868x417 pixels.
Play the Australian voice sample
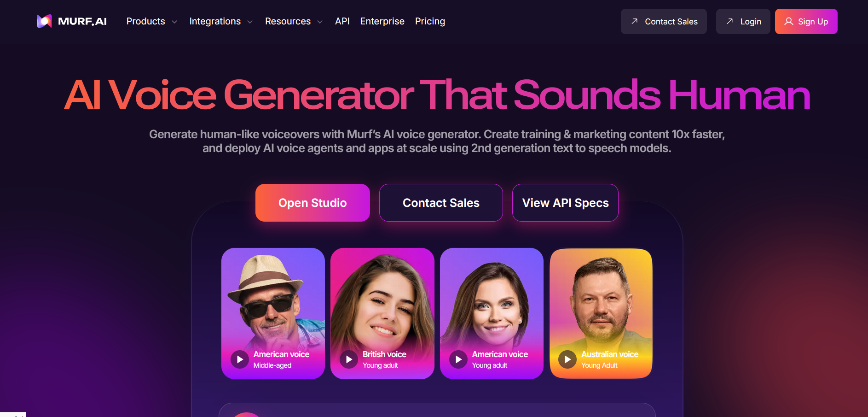567,359
